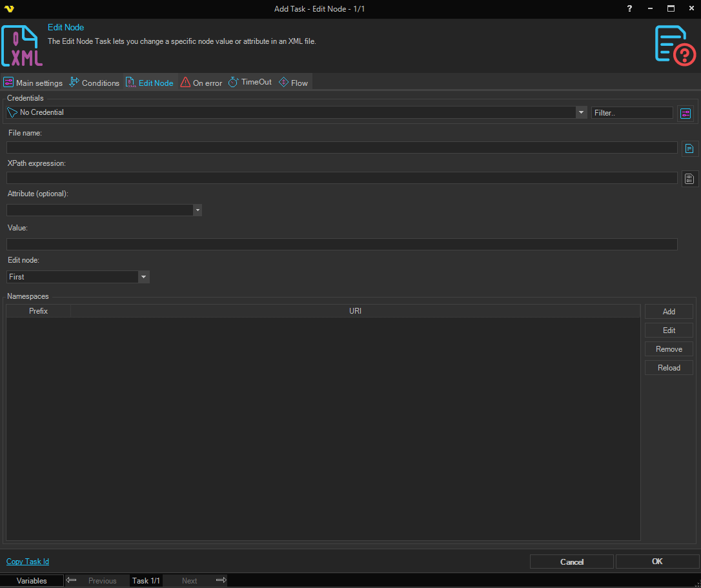This screenshot has width=701, height=588.
Task: Click the Remove namespace button
Action: click(x=669, y=349)
